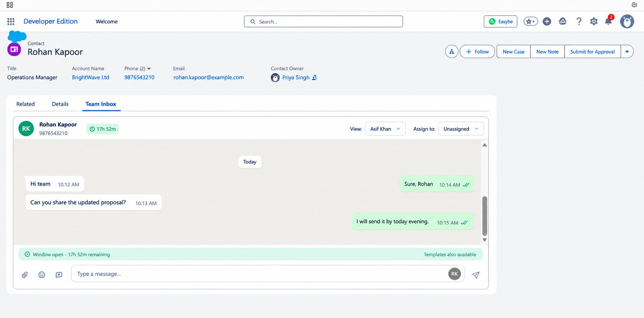The height and width of the screenshot is (318, 644).
Task: Open the user profile avatar
Action: click(627, 22)
